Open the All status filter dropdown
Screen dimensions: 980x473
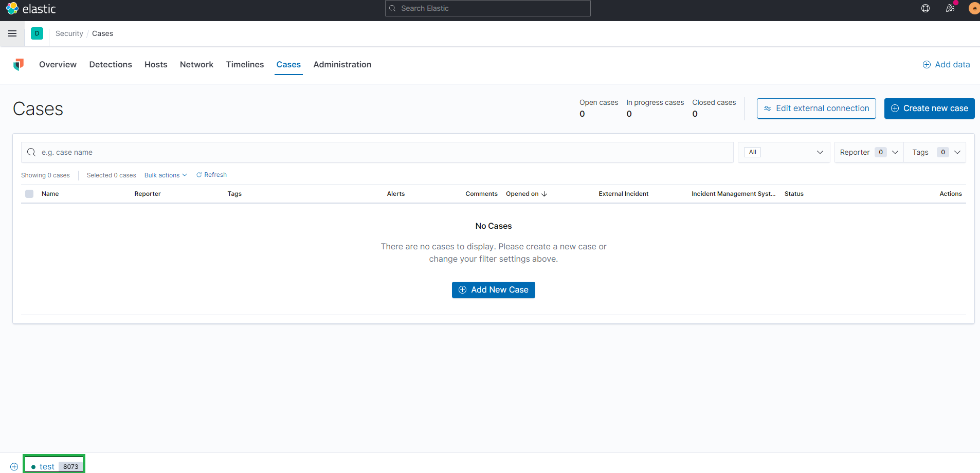tap(784, 152)
